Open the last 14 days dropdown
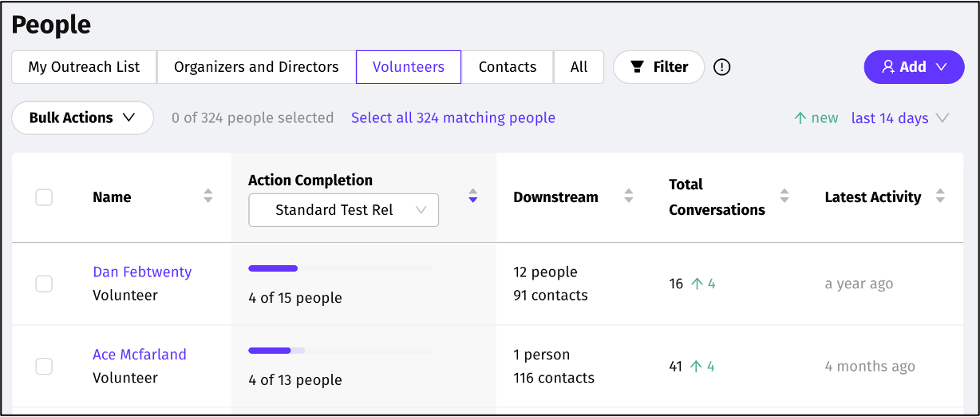Image resolution: width=980 pixels, height=417 pixels. (899, 118)
